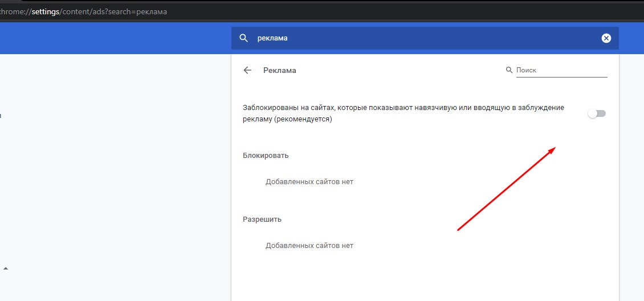Toggle the ad blocking switch

click(x=597, y=114)
